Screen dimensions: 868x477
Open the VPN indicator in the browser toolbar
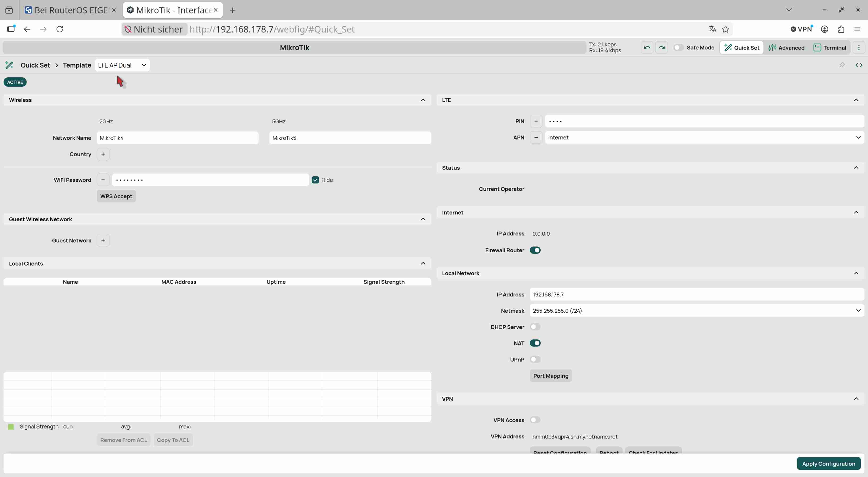click(802, 29)
